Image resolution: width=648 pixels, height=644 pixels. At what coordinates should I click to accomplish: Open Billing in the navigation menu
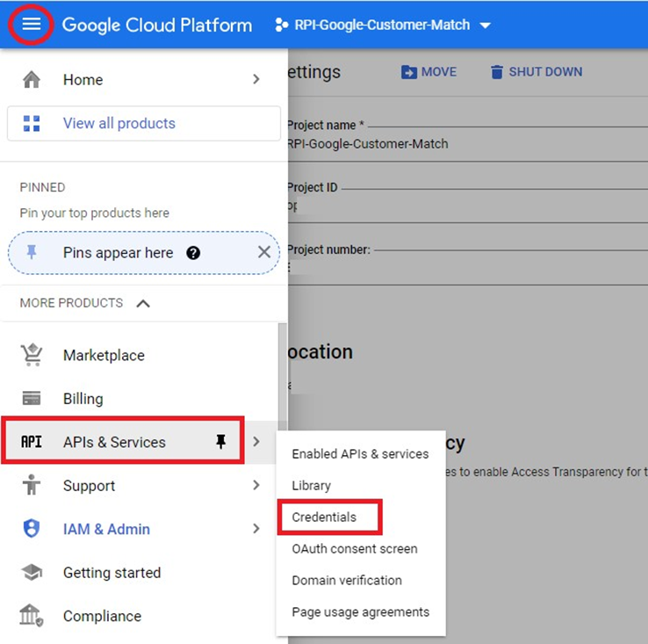coord(83,399)
